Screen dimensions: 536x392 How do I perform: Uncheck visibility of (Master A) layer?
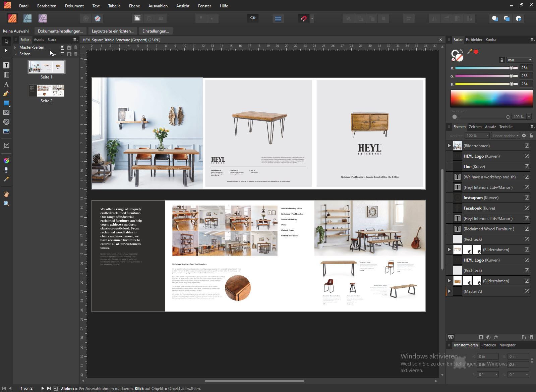click(527, 291)
